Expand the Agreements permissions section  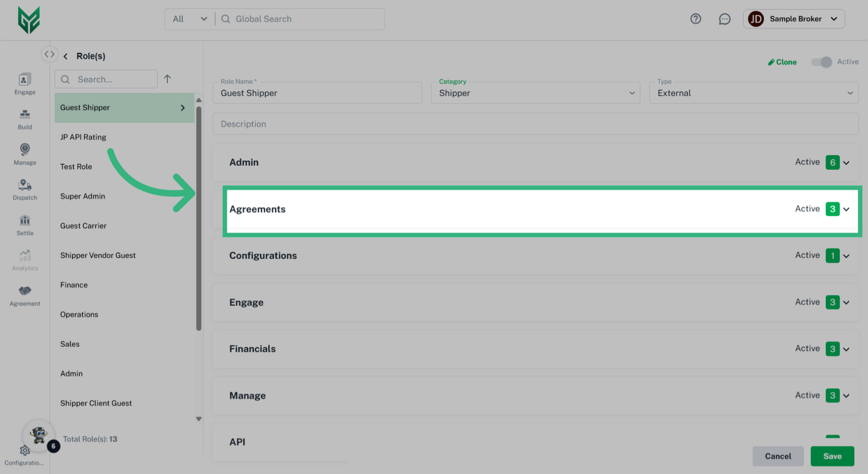tap(847, 209)
